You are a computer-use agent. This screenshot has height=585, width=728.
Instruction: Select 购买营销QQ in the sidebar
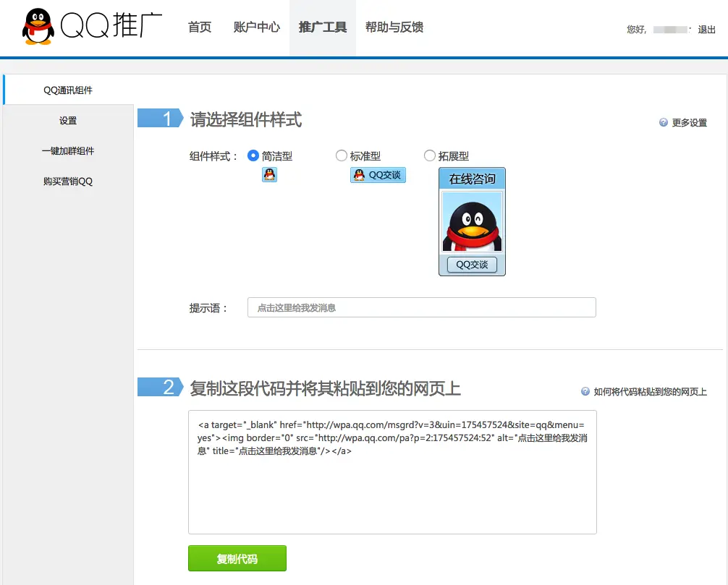[x=67, y=180]
